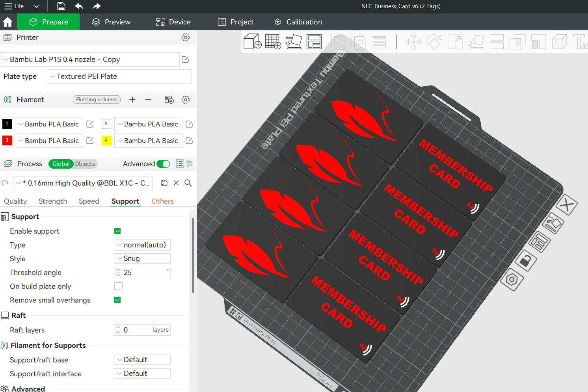Click the Undo arrow icon

coord(79,6)
